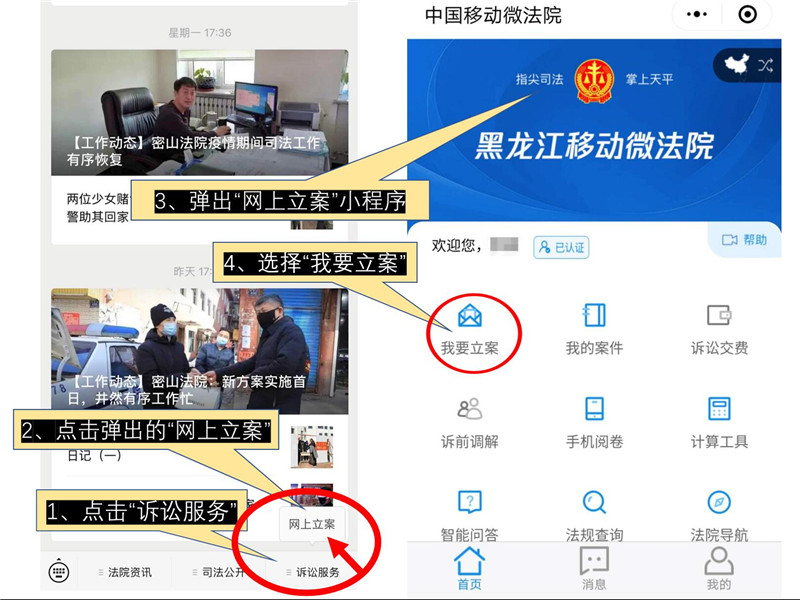800x600 pixels.
Task: Open the article 新方案实施首日，井然有序工作忙
Action: coord(199,351)
